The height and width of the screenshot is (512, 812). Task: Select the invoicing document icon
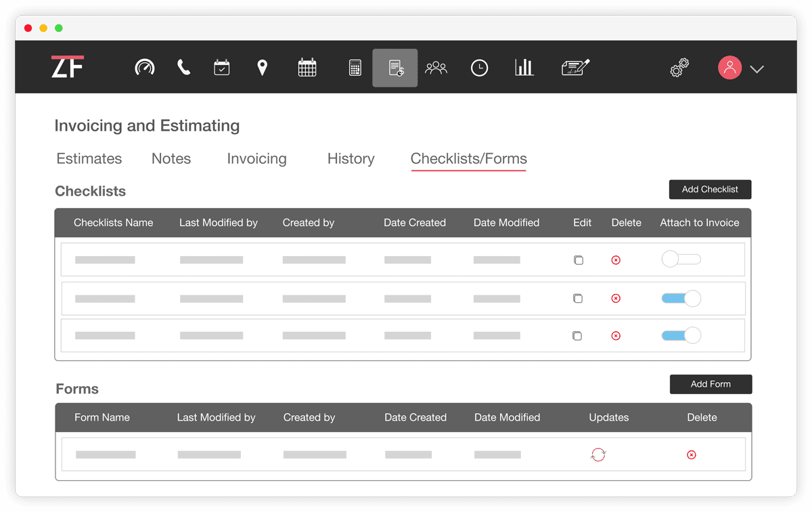point(395,68)
